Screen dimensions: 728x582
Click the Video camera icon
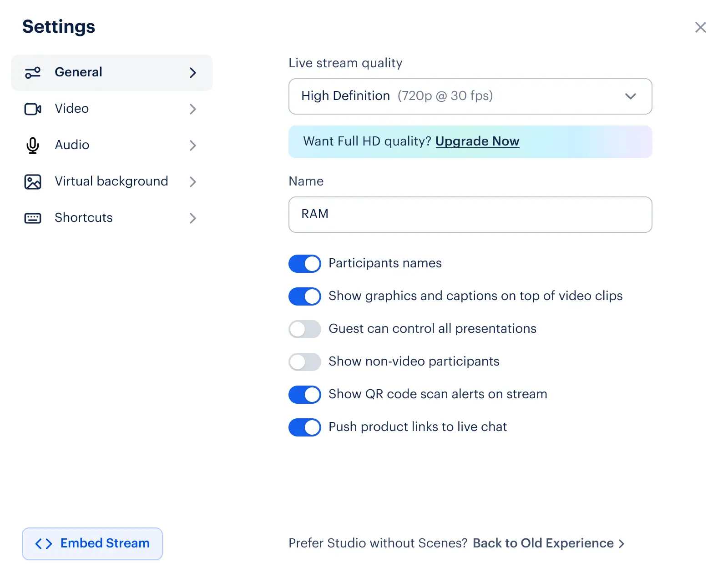33,109
